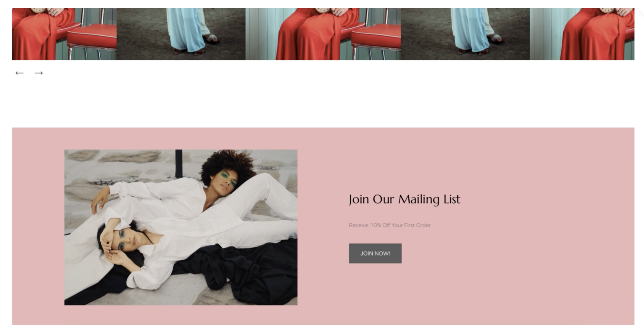Viewport: 644px width, 334px height.
Task: Click the previous slide left arrow
Action: click(x=20, y=73)
